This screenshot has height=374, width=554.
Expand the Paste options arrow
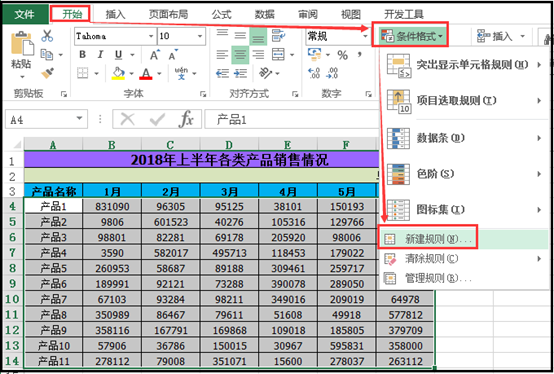click(22, 77)
